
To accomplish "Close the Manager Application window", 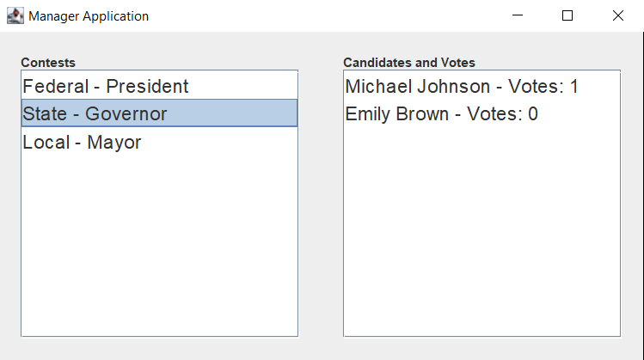I will pos(617,15).
